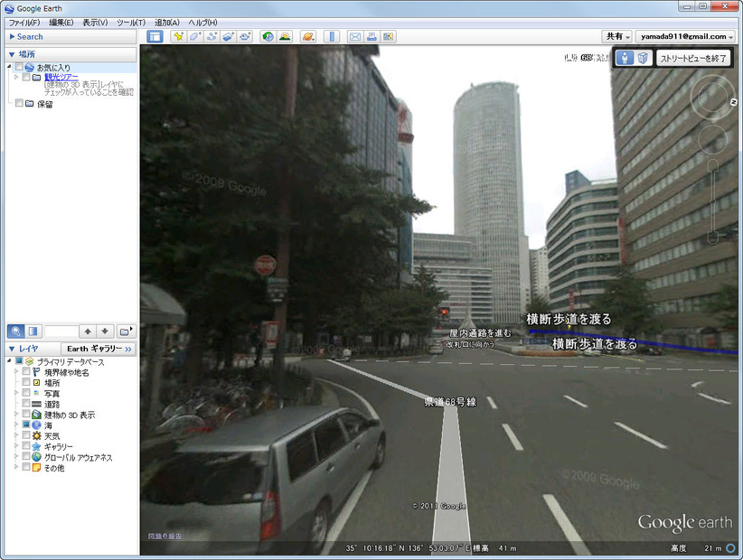The image size is (743, 560).
Task: Click the 問題の報告 link
Action: click(x=165, y=536)
